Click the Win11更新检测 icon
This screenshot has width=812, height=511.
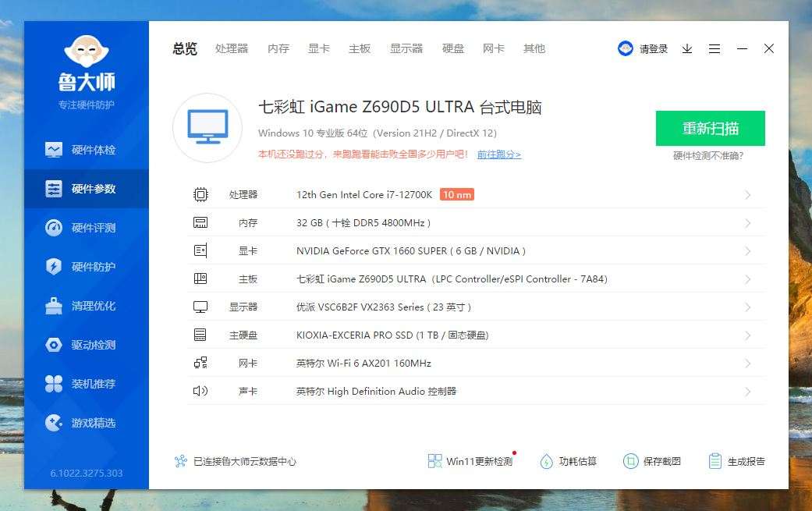[435, 461]
